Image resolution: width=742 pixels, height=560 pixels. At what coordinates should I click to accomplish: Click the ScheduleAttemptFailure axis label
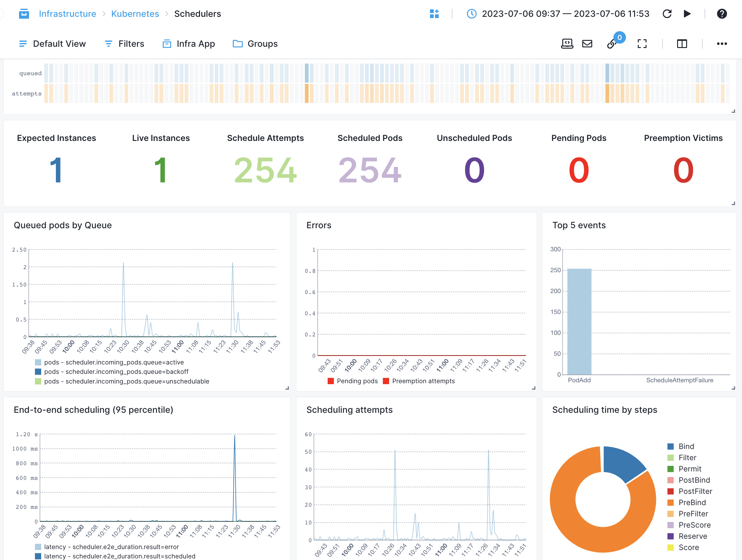point(680,380)
